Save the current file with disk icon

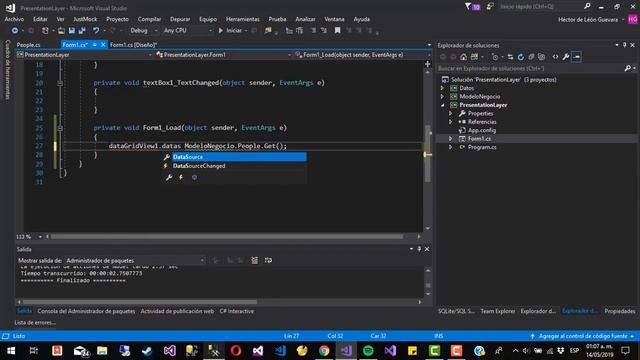[x=72, y=31]
